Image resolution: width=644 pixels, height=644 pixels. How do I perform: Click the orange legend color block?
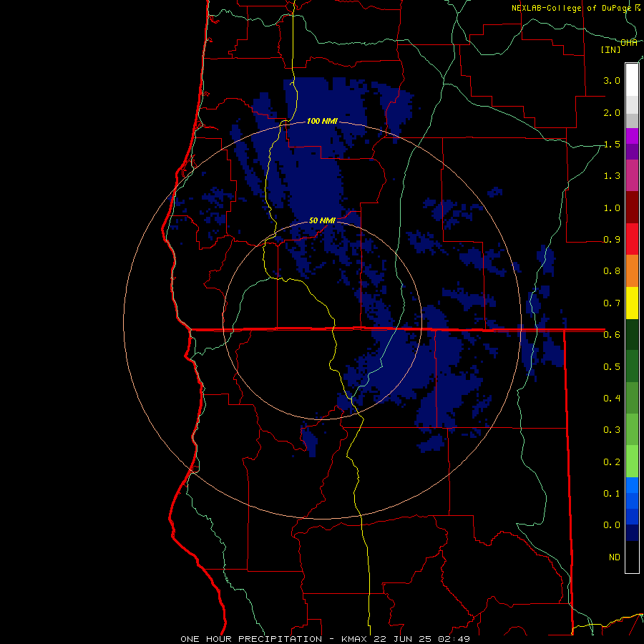[x=632, y=271]
